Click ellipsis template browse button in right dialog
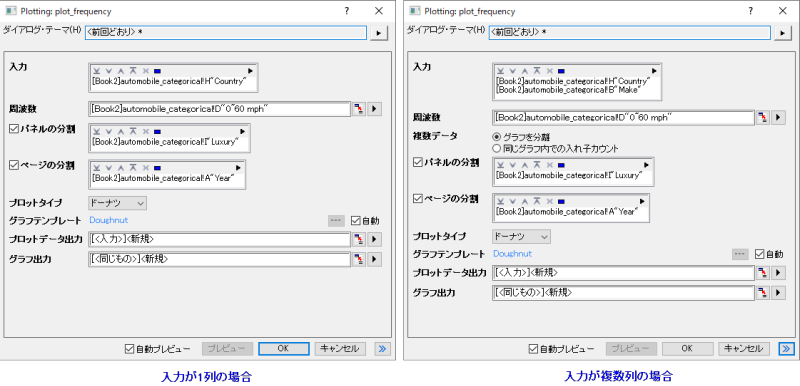The image size is (800, 386). (739, 254)
